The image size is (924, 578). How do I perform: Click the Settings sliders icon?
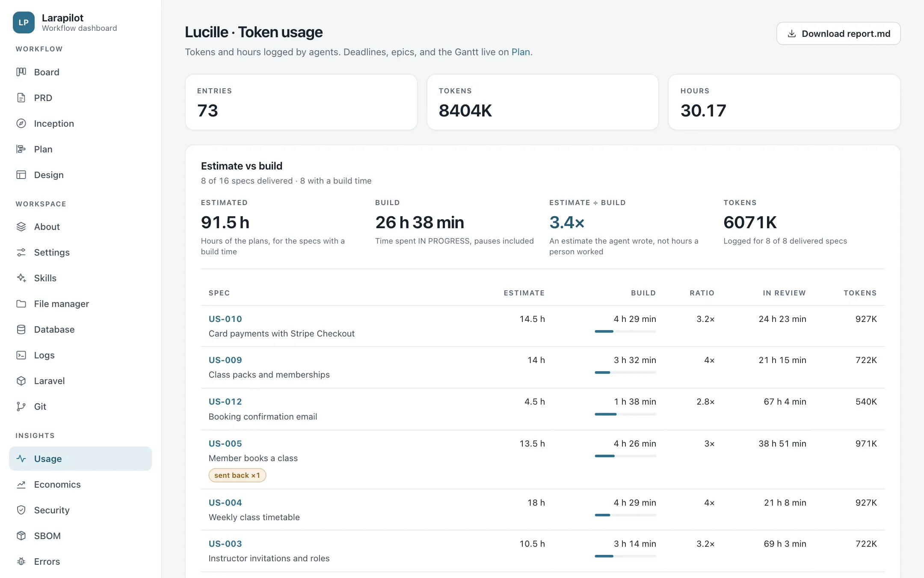tap(21, 252)
